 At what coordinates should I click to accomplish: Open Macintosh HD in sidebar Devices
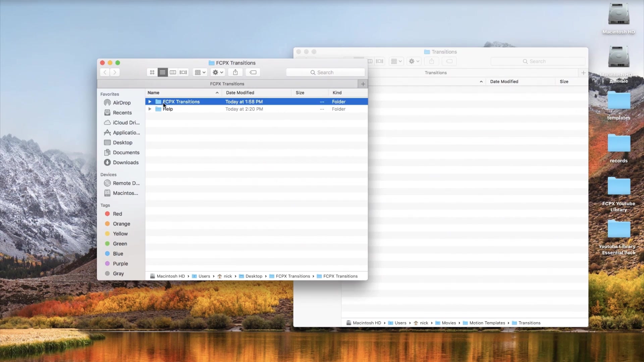pyautogui.click(x=121, y=193)
